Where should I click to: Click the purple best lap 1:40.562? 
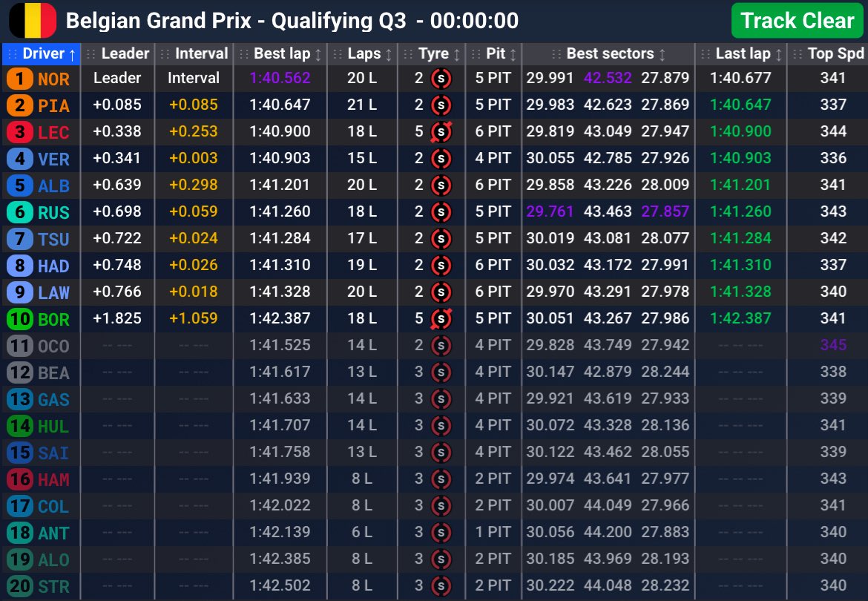coord(280,78)
